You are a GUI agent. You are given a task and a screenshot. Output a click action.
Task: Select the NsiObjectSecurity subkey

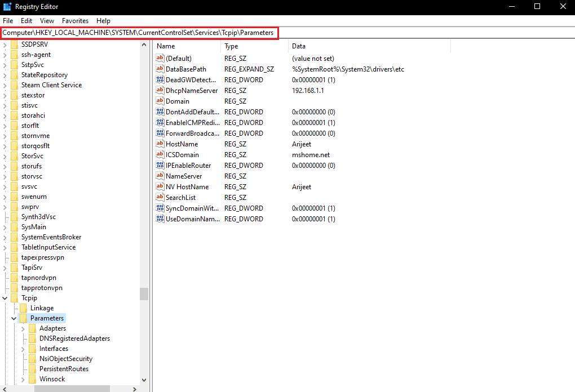point(65,359)
